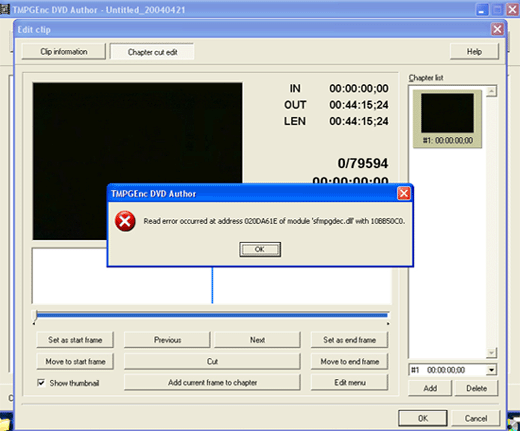Screen dimensions: 520x431
Task: Click the blue timeline seek bar
Action: click(212, 315)
